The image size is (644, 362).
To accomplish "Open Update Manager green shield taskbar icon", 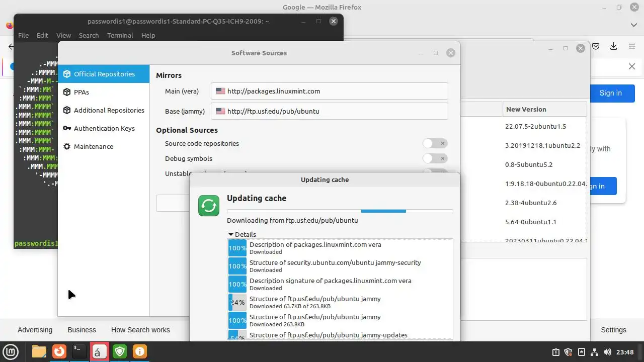I will (x=120, y=352).
